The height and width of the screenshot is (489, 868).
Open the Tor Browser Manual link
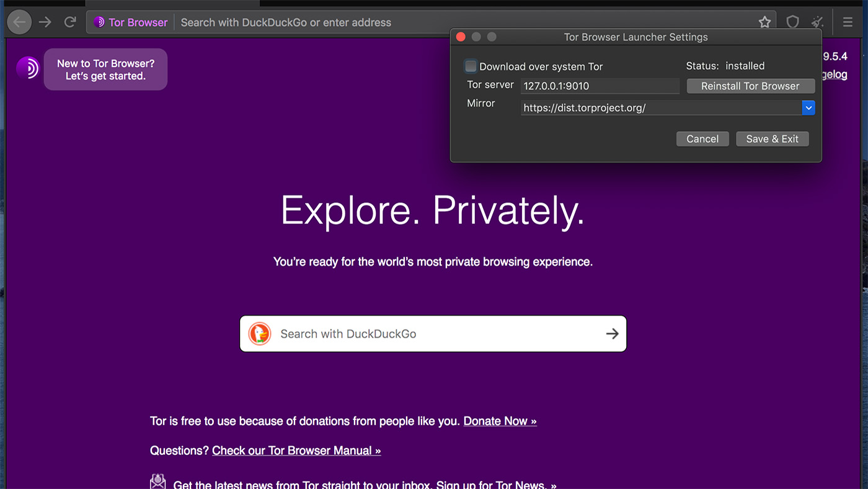(296, 451)
